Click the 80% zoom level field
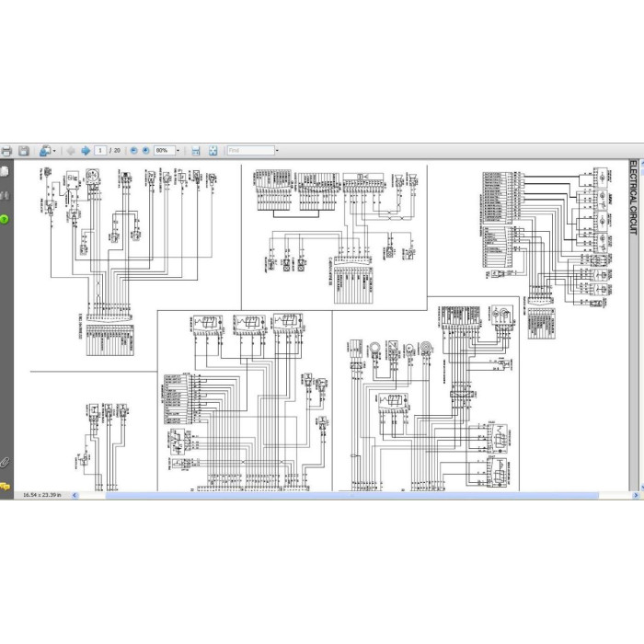Screen dimensions: 644x644 point(165,151)
